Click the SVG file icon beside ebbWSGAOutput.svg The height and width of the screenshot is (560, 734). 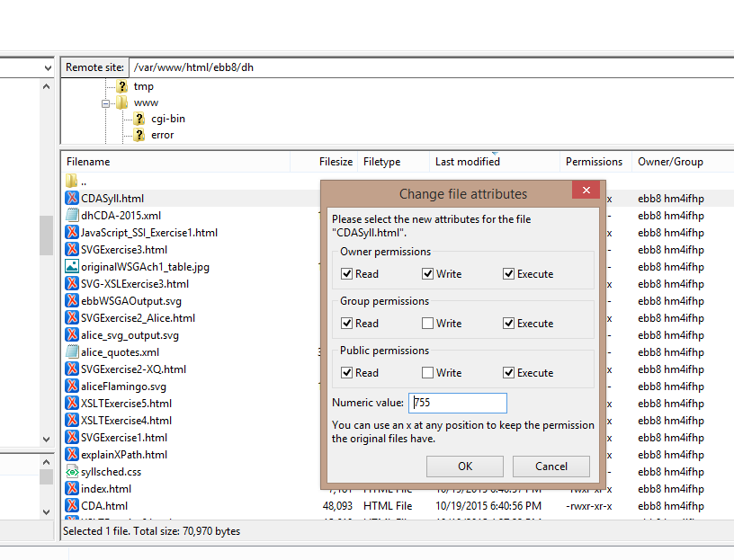tap(73, 300)
